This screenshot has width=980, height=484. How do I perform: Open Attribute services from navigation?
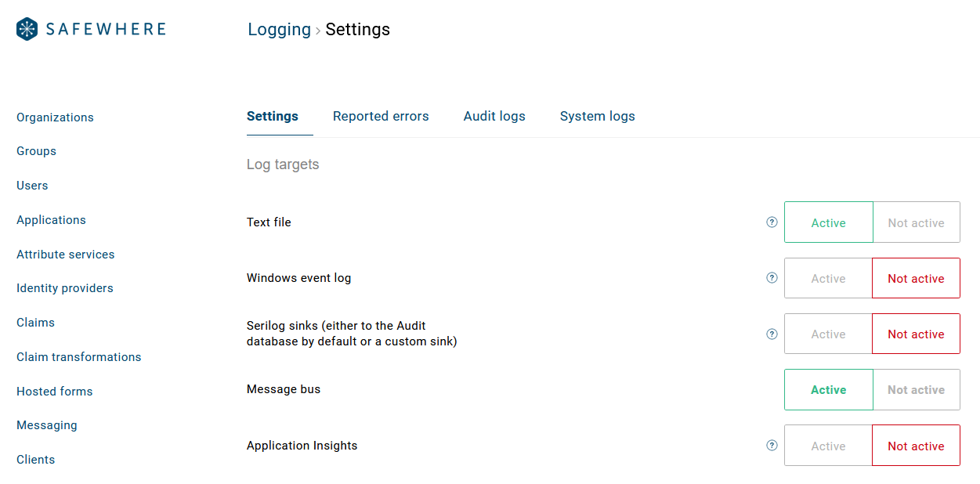66,255
